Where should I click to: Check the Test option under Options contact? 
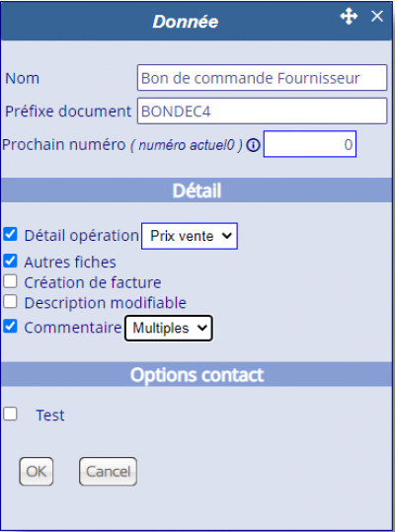[x=10, y=414]
